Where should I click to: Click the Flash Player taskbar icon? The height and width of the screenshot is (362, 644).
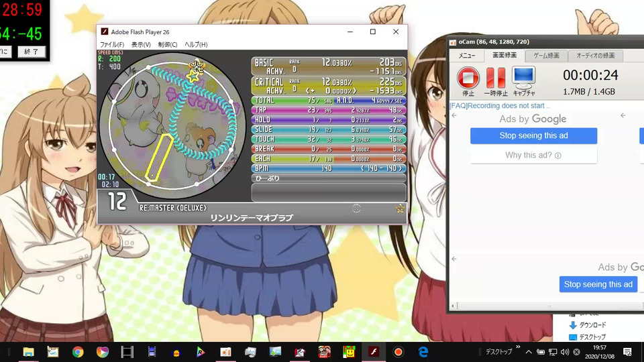tap(374, 352)
